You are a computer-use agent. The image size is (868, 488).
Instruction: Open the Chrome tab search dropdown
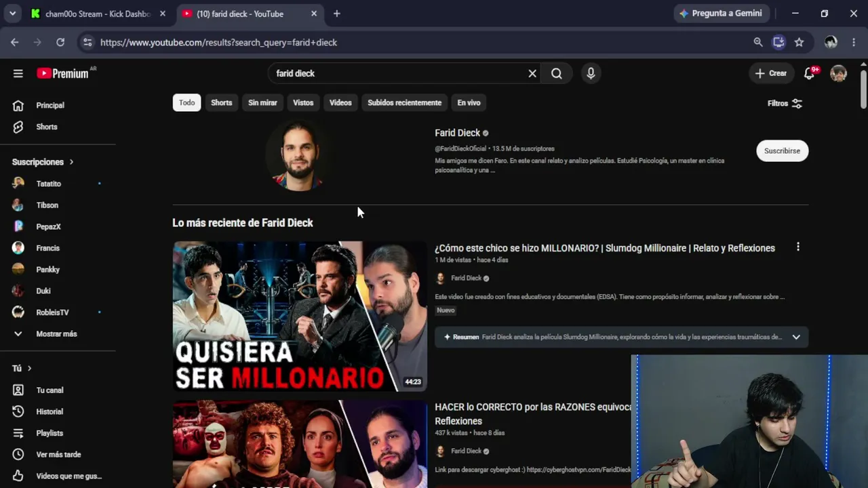(12, 14)
